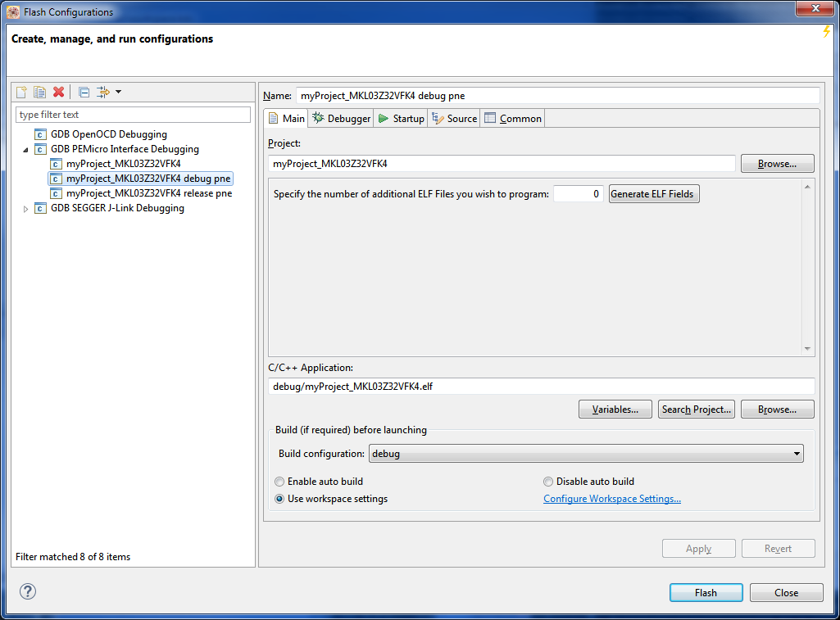
Task: Expand the GDB SEGGER J-Link Debugging node
Action: (25, 209)
